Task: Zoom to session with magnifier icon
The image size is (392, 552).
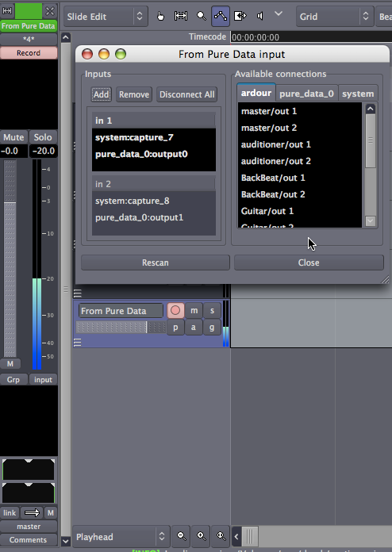Action: click(221, 536)
